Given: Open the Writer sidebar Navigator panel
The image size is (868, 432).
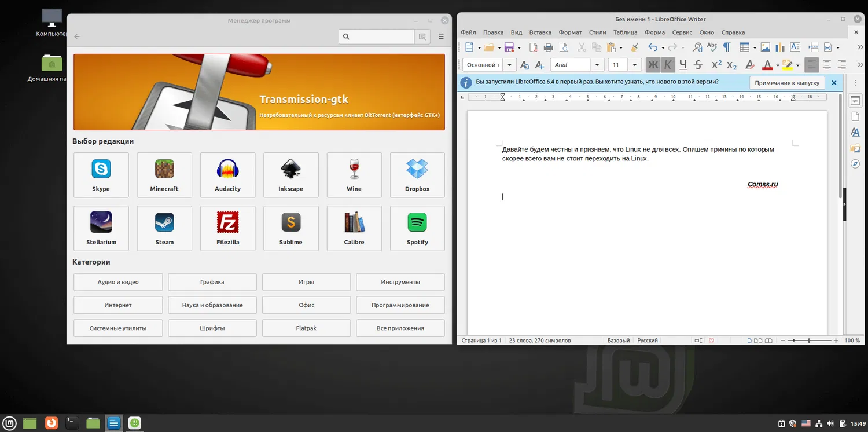Looking at the screenshot, I should [x=855, y=164].
